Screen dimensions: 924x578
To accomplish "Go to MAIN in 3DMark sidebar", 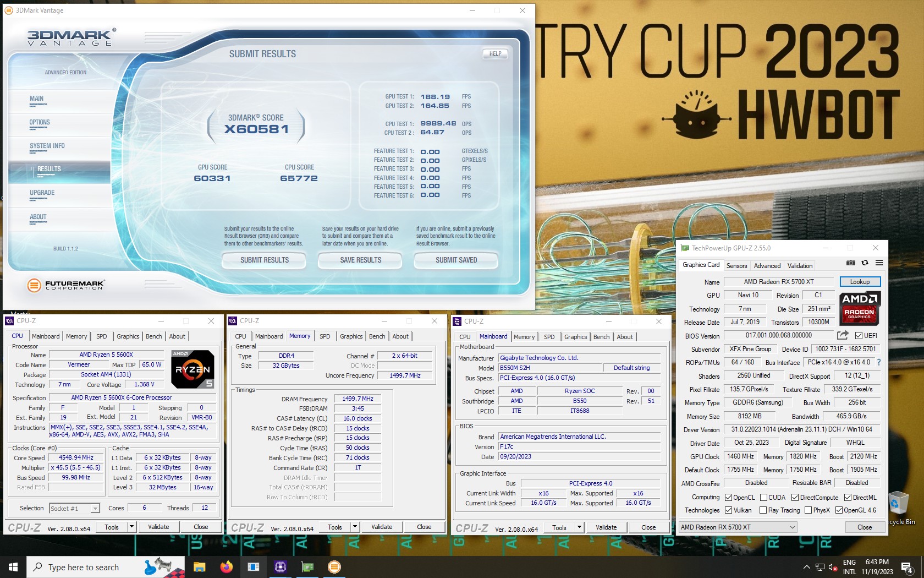I will [36, 99].
